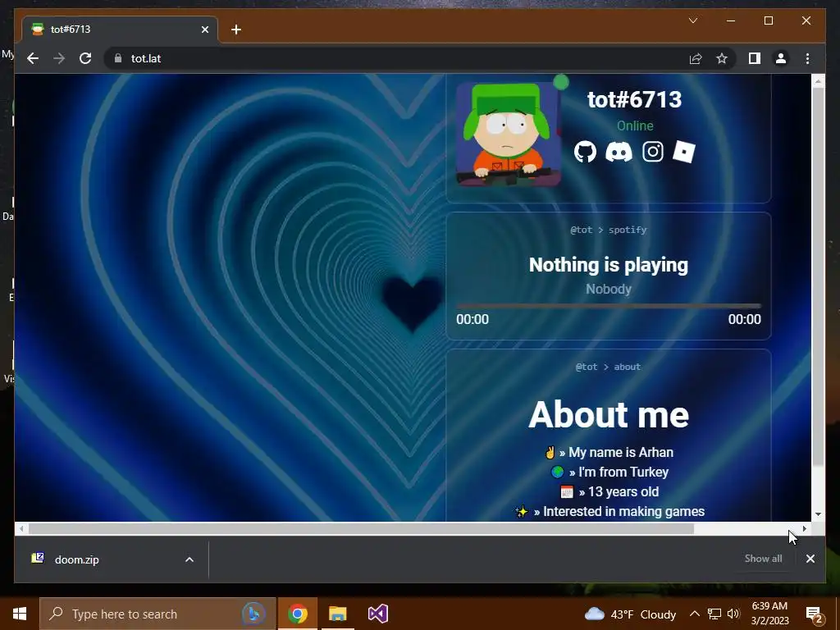
Task: Click the Kyle avatar picture
Action: point(509,135)
